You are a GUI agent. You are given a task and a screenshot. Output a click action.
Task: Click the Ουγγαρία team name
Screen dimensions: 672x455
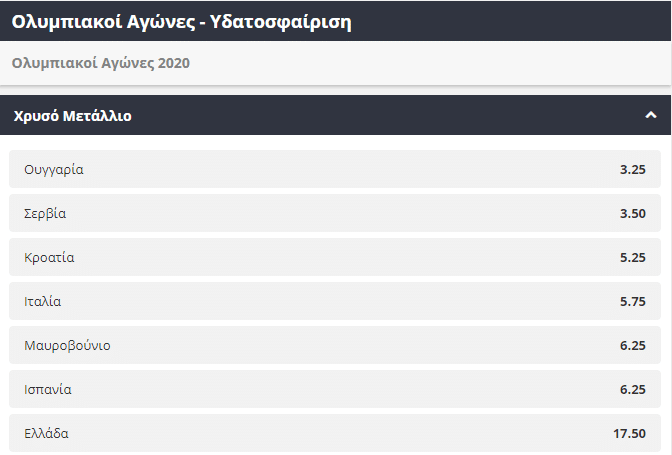[54, 170]
